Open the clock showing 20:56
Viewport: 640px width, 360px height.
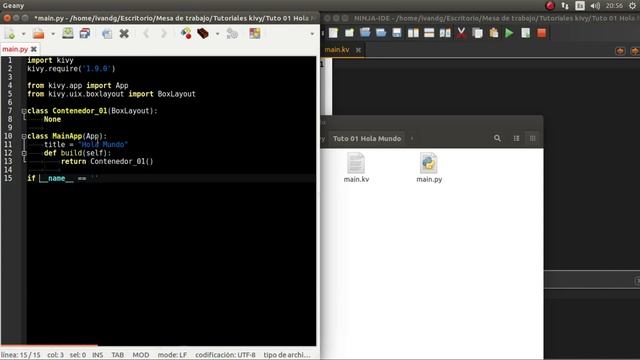click(x=614, y=5)
